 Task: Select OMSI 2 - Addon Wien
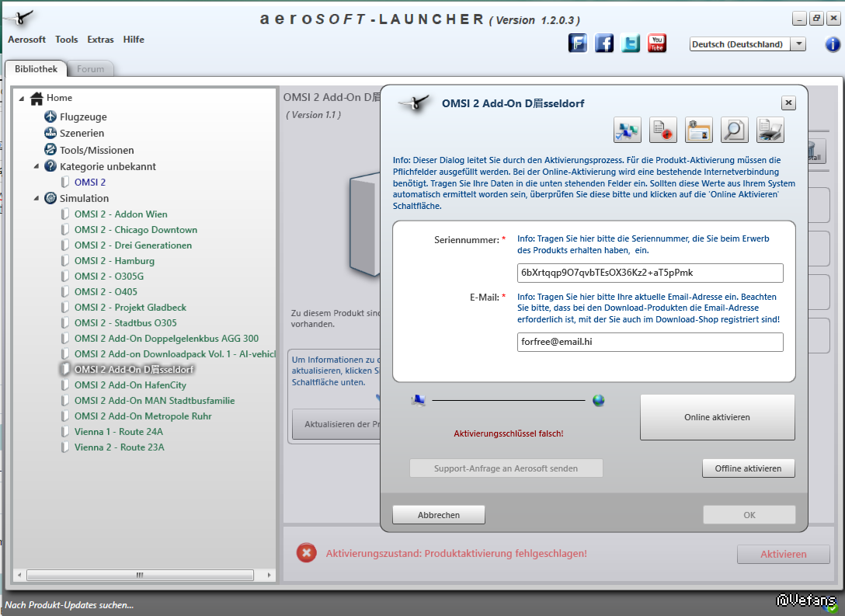[120, 214]
